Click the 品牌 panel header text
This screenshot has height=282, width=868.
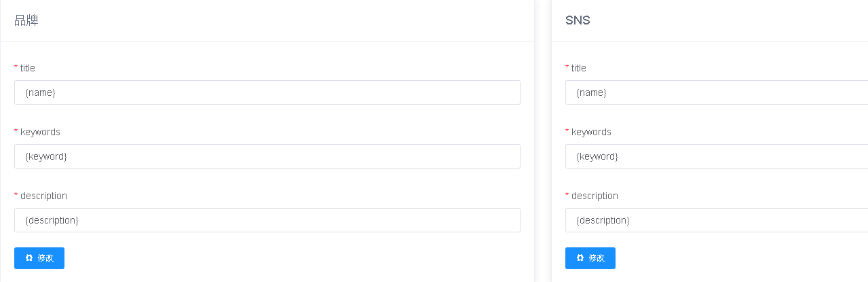click(x=26, y=20)
